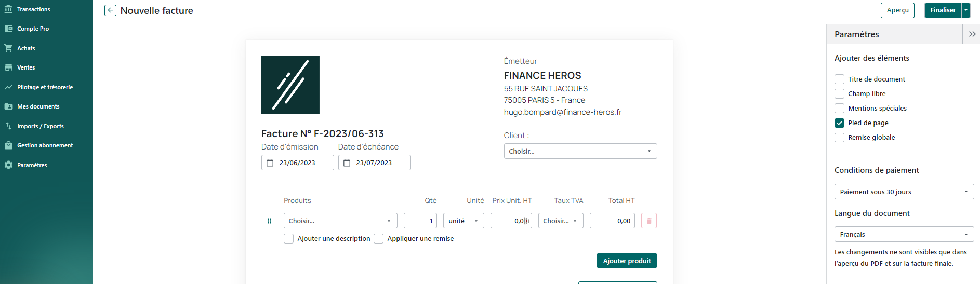980x284 pixels.
Task: Open the Client selection dropdown
Action: coord(580,152)
